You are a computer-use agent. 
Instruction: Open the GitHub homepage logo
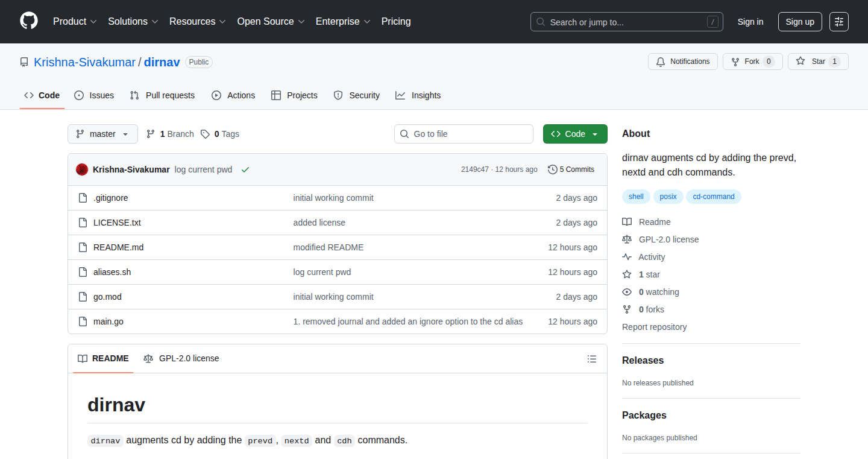point(29,21)
